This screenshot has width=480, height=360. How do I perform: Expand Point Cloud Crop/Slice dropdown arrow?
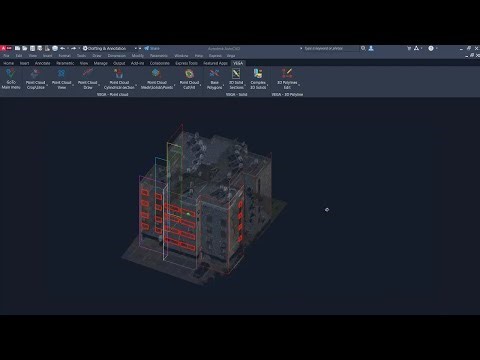tap(47, 85)
